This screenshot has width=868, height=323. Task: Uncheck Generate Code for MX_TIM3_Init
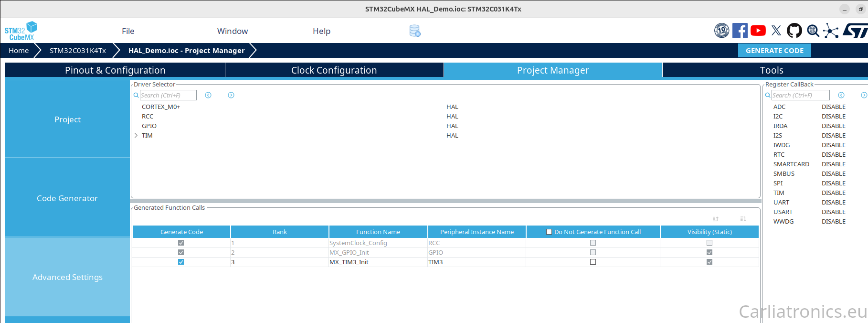pos(181,262)
